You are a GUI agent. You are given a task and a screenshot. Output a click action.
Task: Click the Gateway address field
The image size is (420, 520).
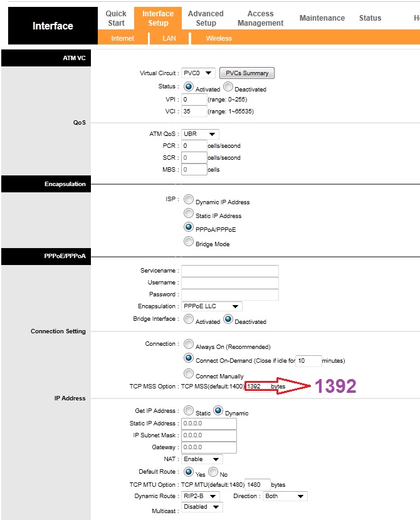(x=209, y=448)
